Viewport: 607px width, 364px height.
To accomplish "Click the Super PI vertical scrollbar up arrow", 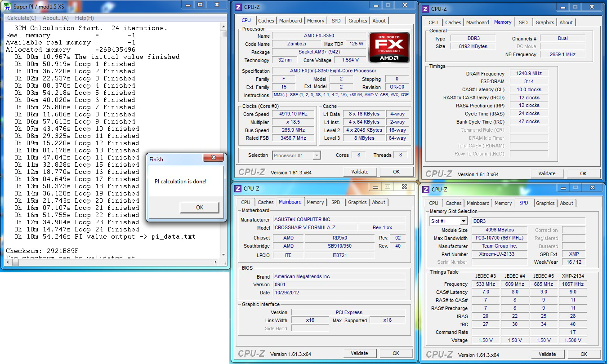I will click(x=223, y=26).
